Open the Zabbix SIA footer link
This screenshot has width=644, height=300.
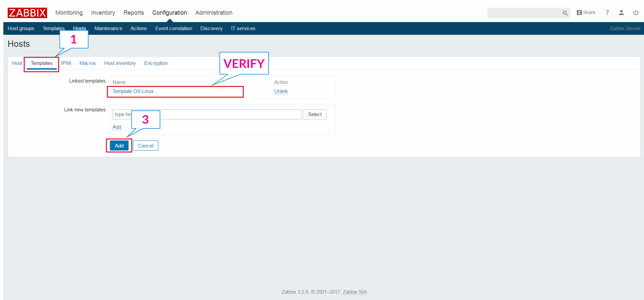click(x=355, y=292)
